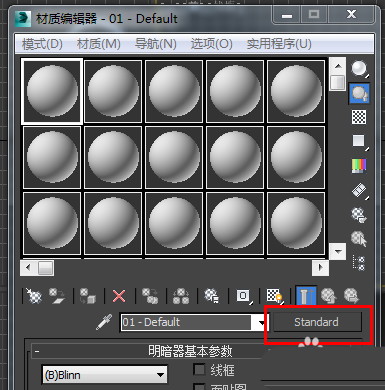Image resolution: width=385 pixels, height=390 pixels.
Task: Click the horizontal scrollbar thumb of sample slots
Action: (45, 268)
